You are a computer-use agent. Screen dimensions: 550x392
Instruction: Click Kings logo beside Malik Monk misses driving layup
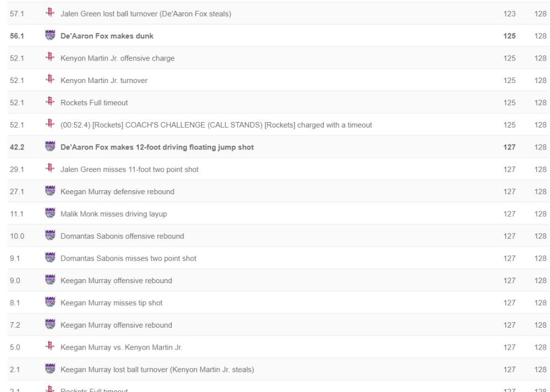[50, 213]
